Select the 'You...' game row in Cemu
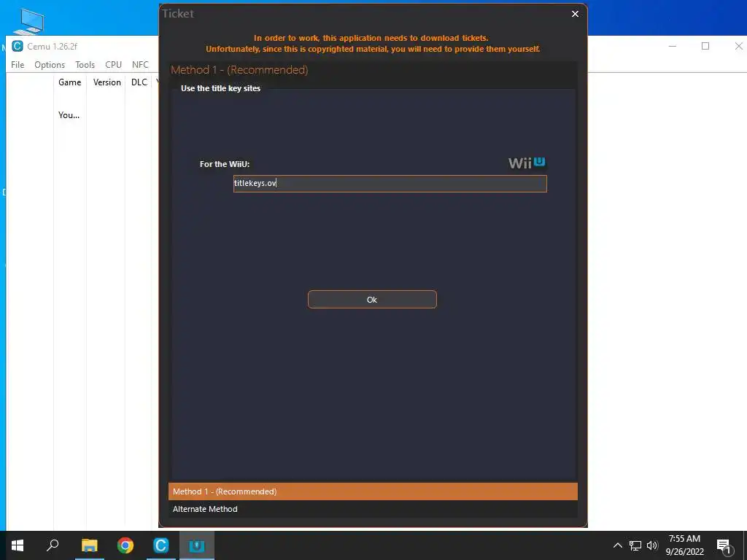 pos(69,115)
